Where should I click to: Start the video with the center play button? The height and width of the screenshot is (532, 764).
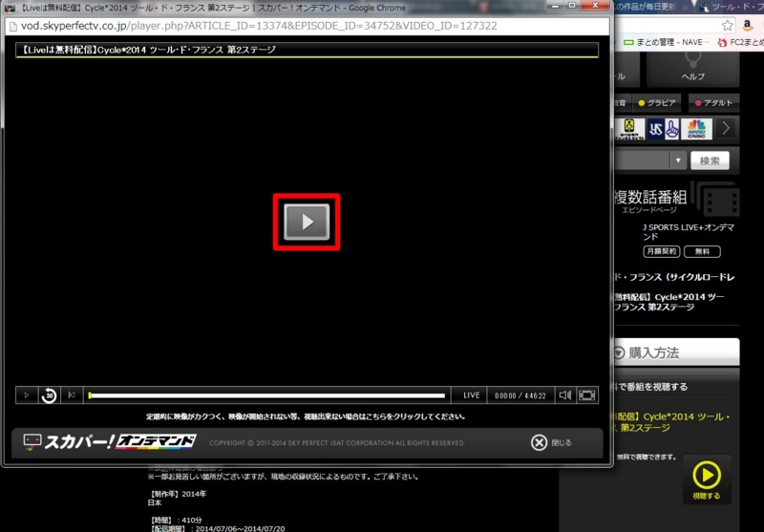click(x=307, y=222)
